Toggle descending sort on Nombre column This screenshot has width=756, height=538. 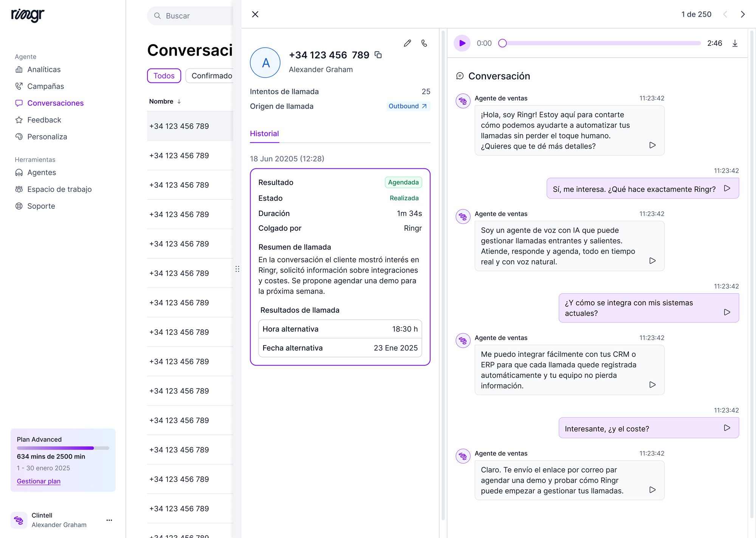click(x=180, y=101)
